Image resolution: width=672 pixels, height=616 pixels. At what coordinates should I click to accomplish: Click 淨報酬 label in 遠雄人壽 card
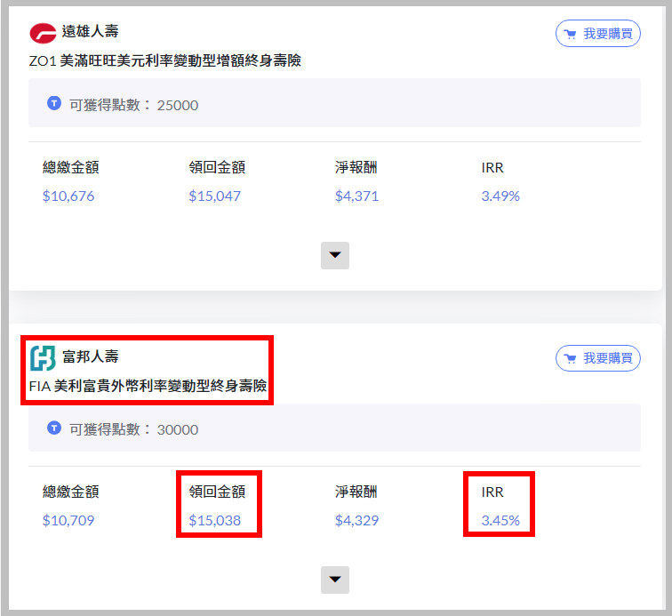tap(356, 167)
